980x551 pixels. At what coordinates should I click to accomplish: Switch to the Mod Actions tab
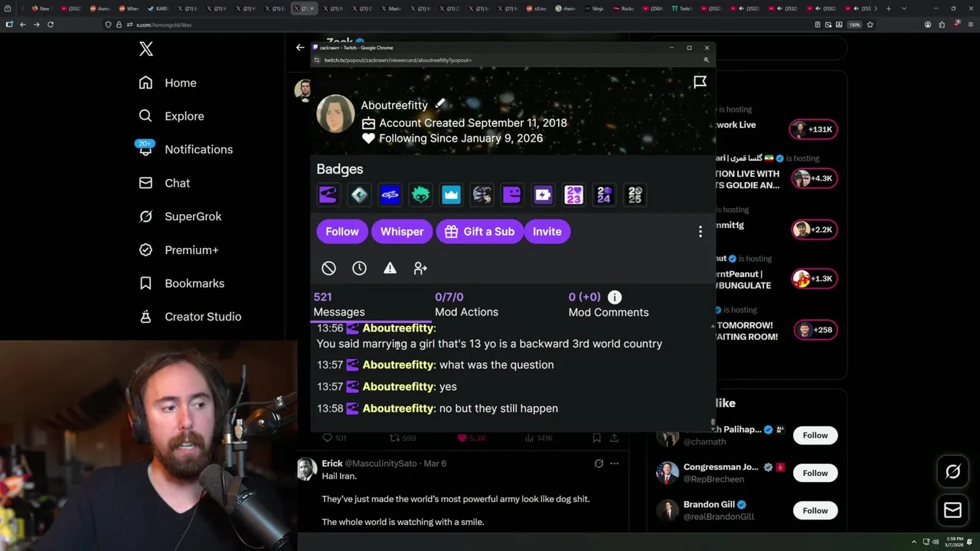(x=466, y=305)
